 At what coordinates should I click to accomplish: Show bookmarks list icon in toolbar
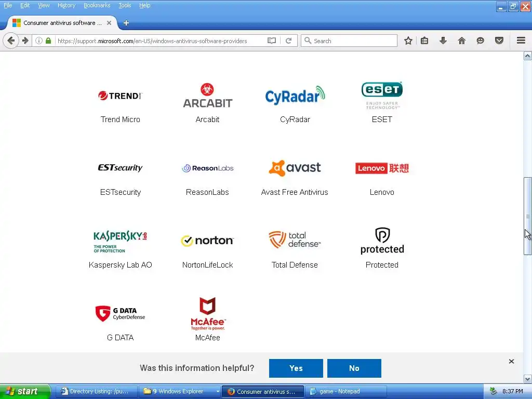pyautogui.click(x=424, y=41)
